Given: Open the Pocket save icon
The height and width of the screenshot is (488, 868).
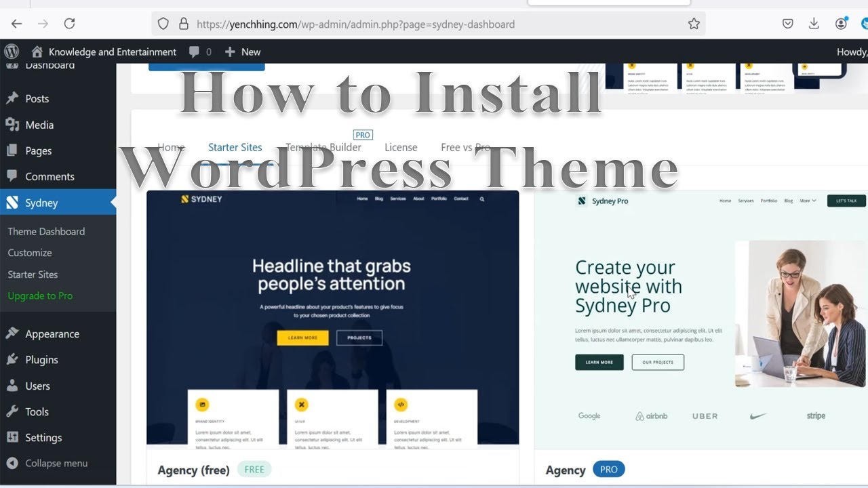Looking at the screenshot, I should point(788,24).
